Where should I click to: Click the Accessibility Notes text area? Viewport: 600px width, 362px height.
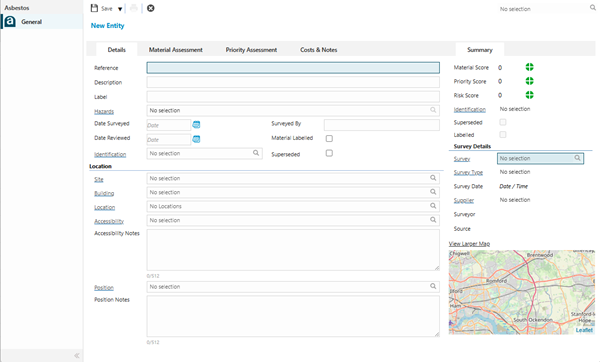(x=293, y=250)
